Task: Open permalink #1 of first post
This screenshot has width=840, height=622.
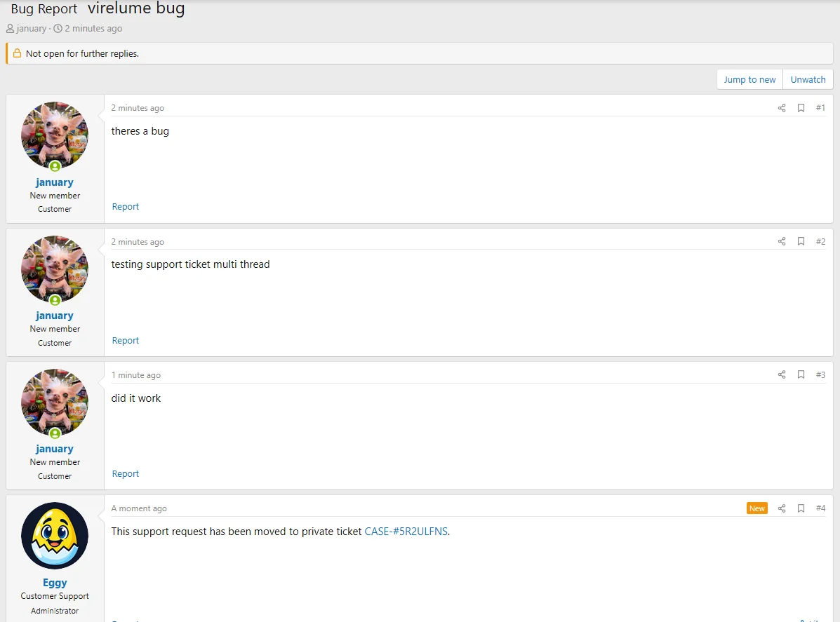Action: pos(820,108)
